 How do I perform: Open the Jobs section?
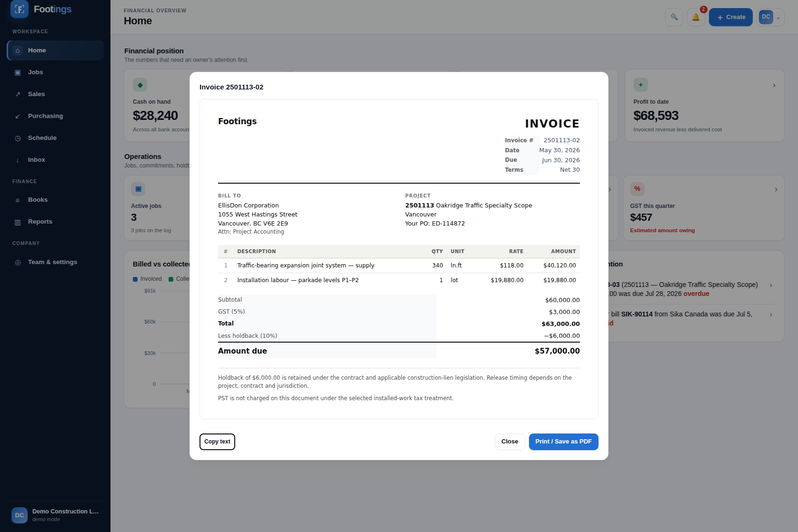coord(55,72)
